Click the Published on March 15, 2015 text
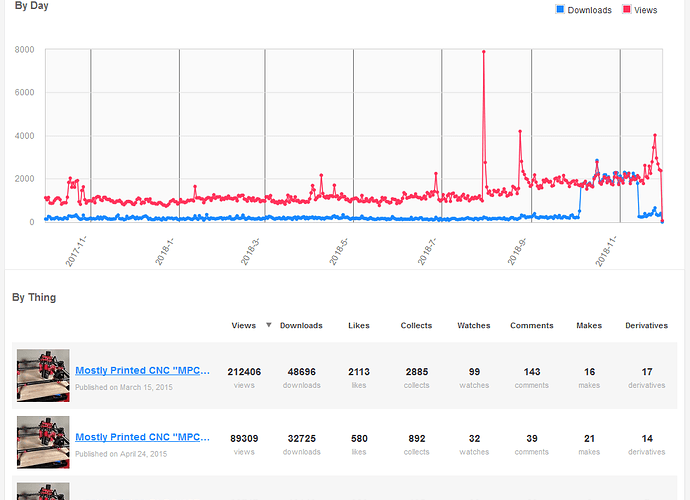Image resolution: width=690 pixels, height=500 pixels. 124,387
